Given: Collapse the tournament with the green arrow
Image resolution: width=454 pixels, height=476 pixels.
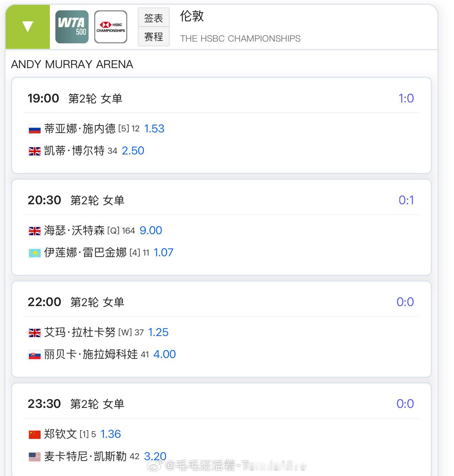Looking at the screenshot, I should [x=28, y=27].
